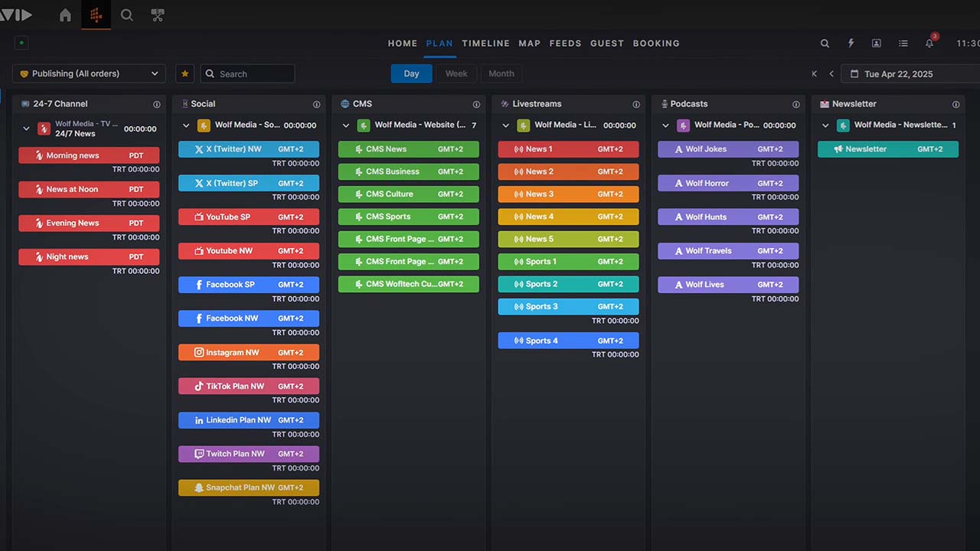Open the TIMELINE tab
This screenshot has height=551, width=980.
coord(485,44)
